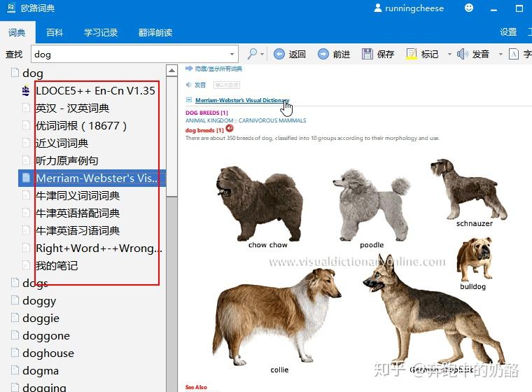The width and height of the screenshot is (532, 392).
Task: Select 牛津英语习语词典 dictionary
Action: 78,231
